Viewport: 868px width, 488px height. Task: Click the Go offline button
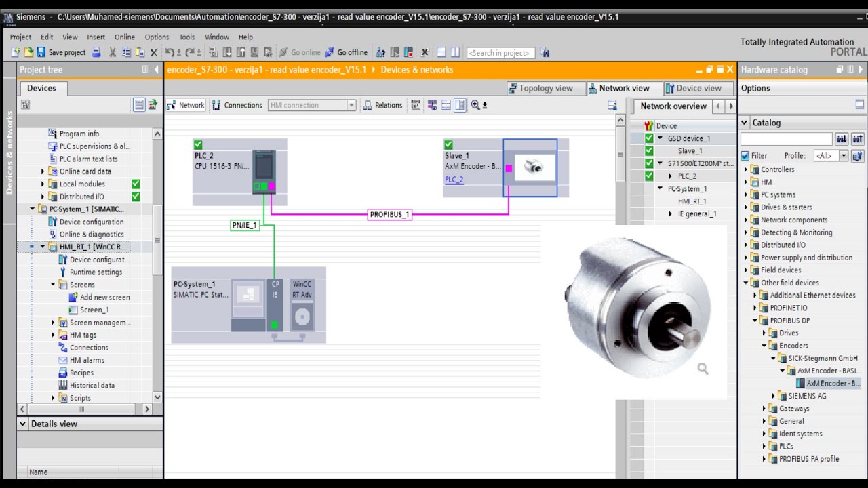pyautogui.click(x=347, y=52)
